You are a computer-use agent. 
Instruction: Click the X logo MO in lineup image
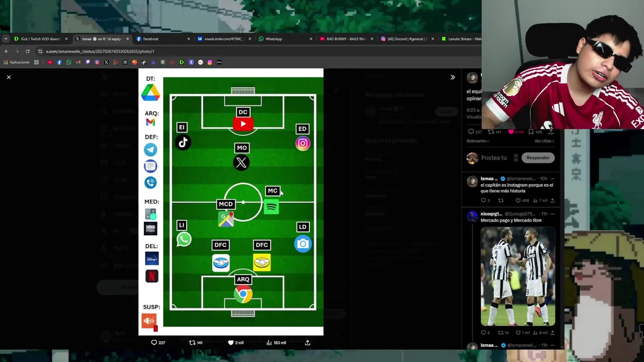coord(242,162)
